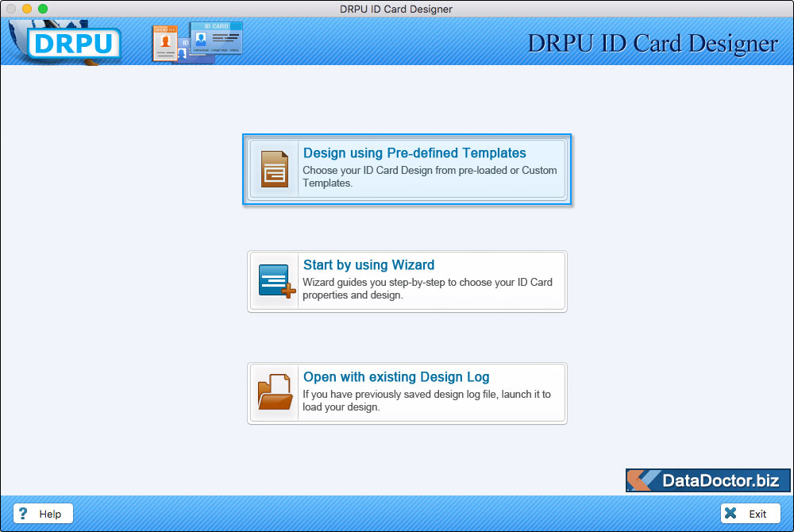Image resolution: width=794 pixels, height=532 pixels.
Task: Click the template document icon
Action: click(275, 170)
